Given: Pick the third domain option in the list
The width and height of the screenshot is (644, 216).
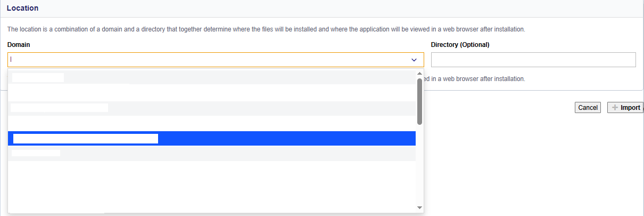Looking at the screenshot, I should click(212, 108).
